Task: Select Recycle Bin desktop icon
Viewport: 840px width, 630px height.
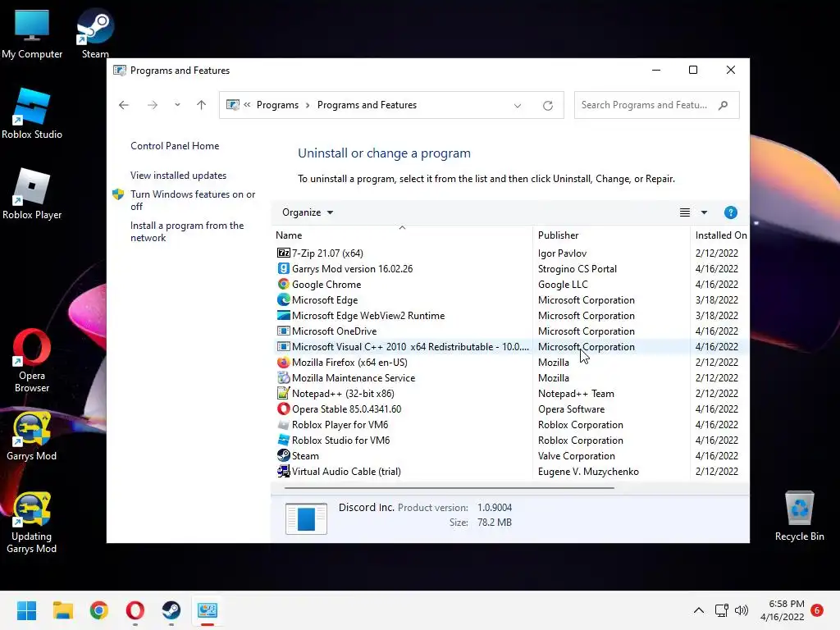Action: (x=799, y=516)
